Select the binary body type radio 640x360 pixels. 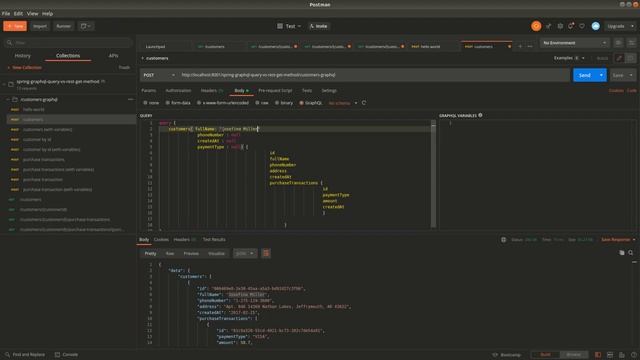tap(277, 103)
